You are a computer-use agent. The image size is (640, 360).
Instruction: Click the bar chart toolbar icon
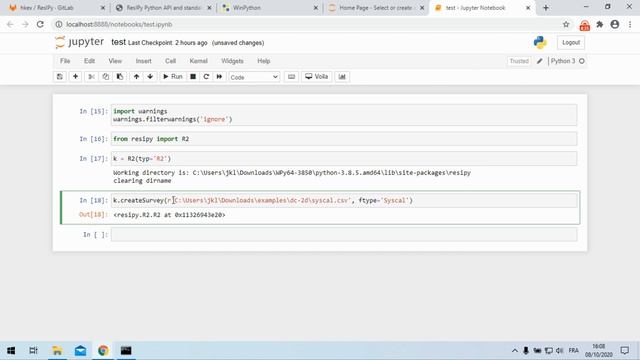[342, 77]
